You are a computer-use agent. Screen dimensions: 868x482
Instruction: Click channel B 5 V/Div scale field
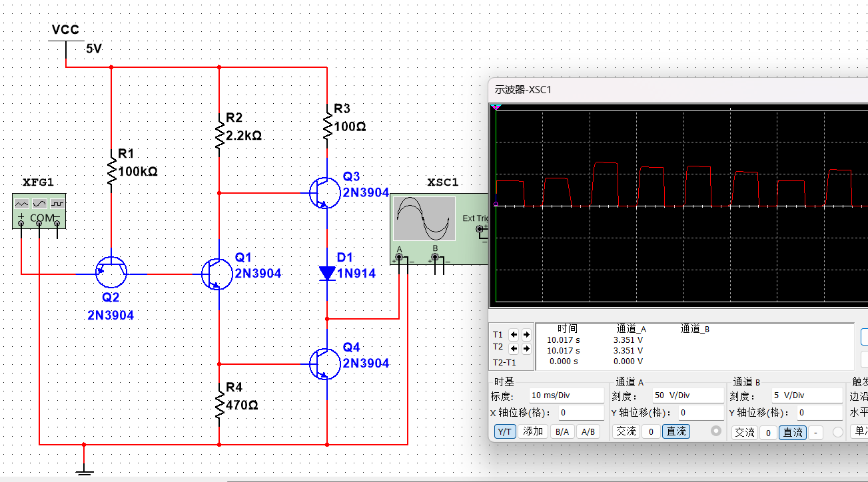tap(808, 395)
